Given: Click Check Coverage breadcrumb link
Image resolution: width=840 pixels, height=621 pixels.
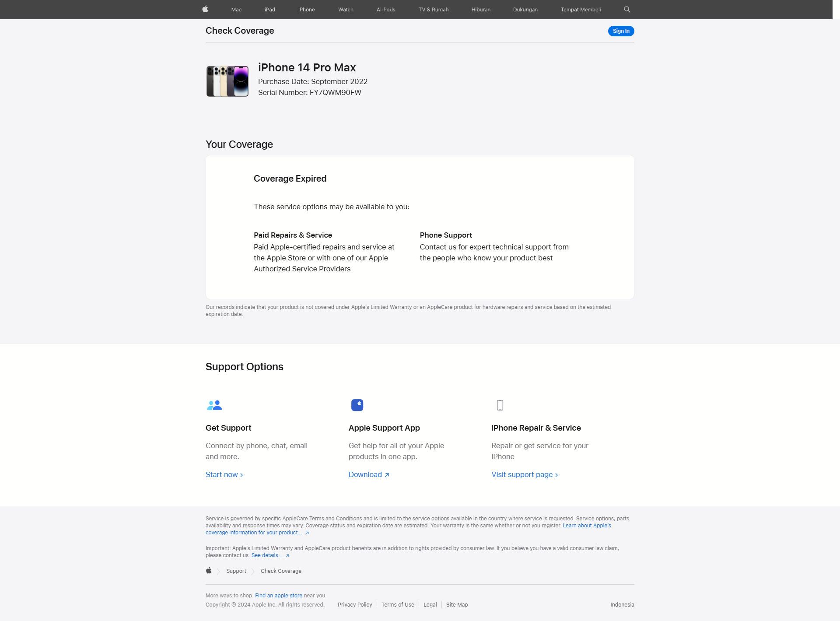Looking at the screenshot, I should [x=280, y=571].
